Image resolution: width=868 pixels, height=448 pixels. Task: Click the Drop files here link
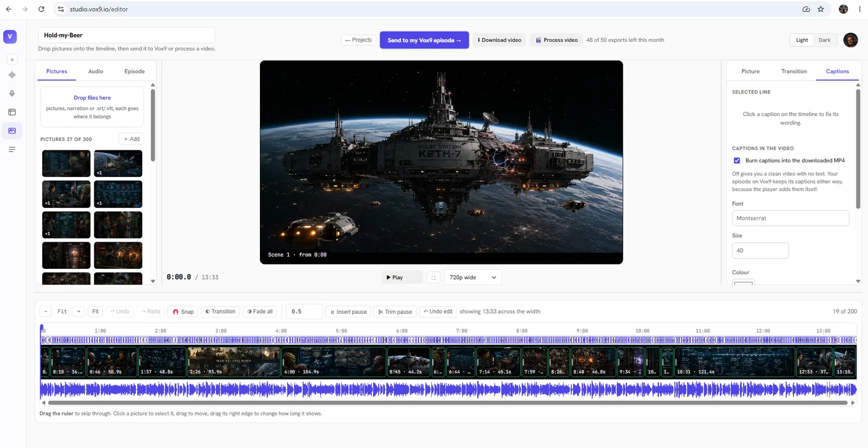tap(92, 98)
